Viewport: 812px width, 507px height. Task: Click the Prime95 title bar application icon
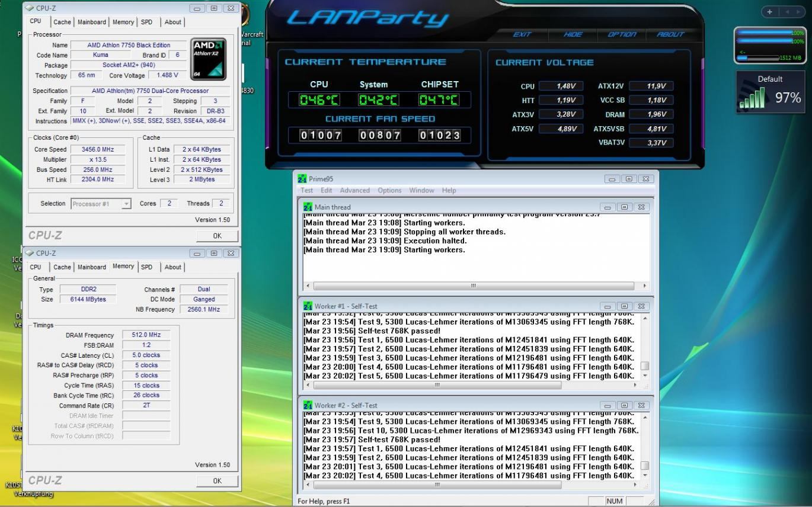click(x=302, y=179)
